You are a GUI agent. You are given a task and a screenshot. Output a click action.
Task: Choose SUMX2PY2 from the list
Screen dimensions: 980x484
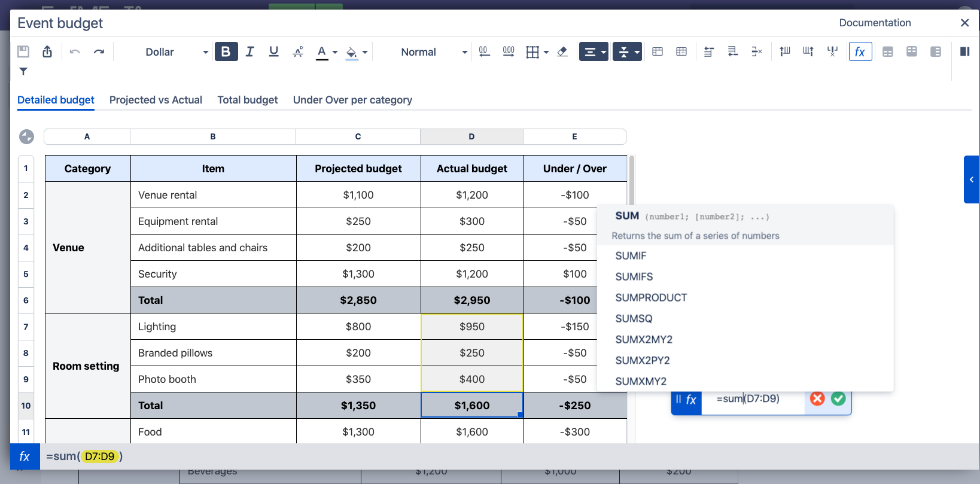point(745,360)
